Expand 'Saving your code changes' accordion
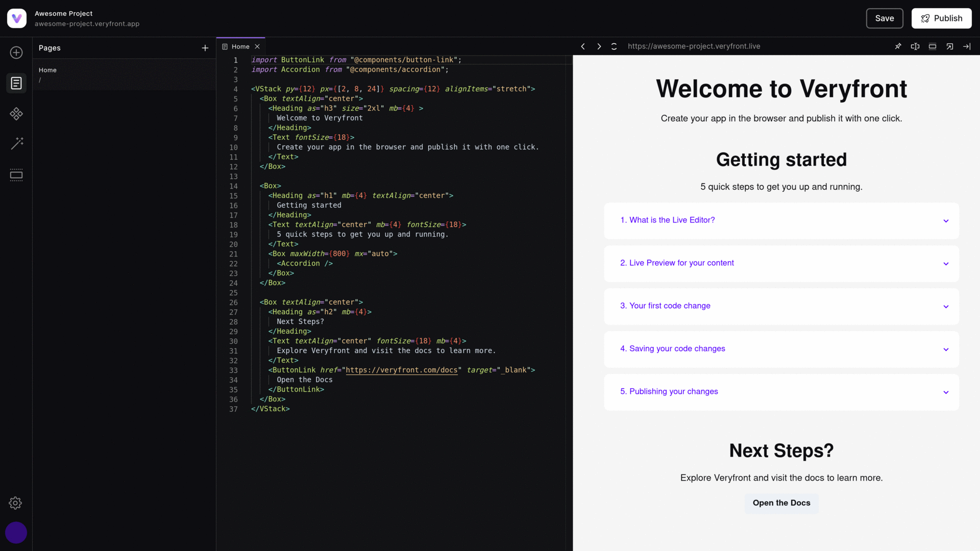 [781, 349]
